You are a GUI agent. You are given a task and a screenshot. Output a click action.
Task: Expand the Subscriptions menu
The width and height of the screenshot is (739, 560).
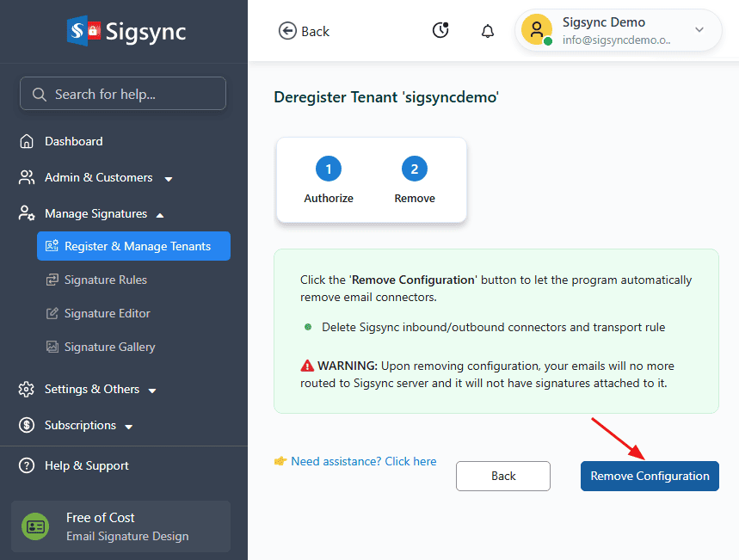tap(129, 427)
